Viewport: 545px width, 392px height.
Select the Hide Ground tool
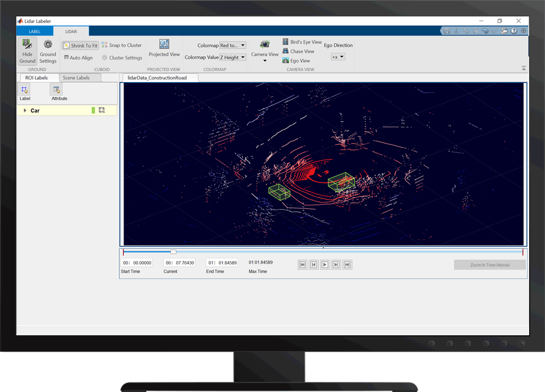tap(27, 51)
